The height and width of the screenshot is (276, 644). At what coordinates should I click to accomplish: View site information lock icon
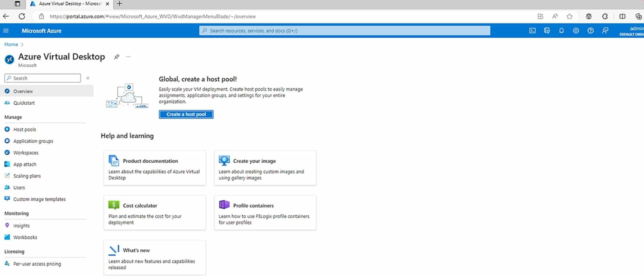click(41, 16)
